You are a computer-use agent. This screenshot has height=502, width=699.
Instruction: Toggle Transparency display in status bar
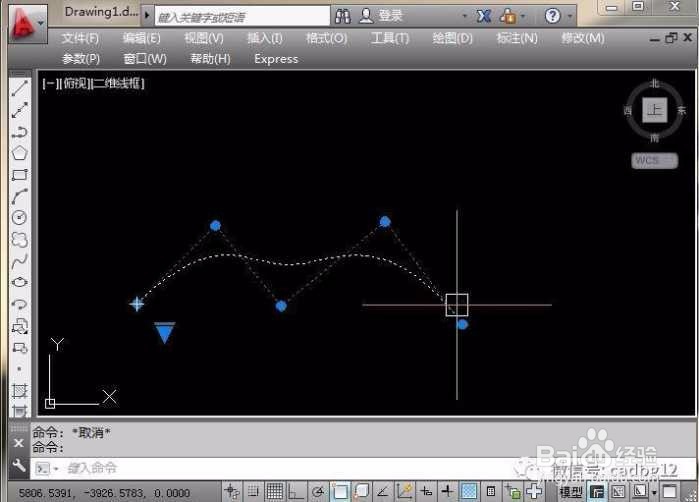[x=469, y=492]
